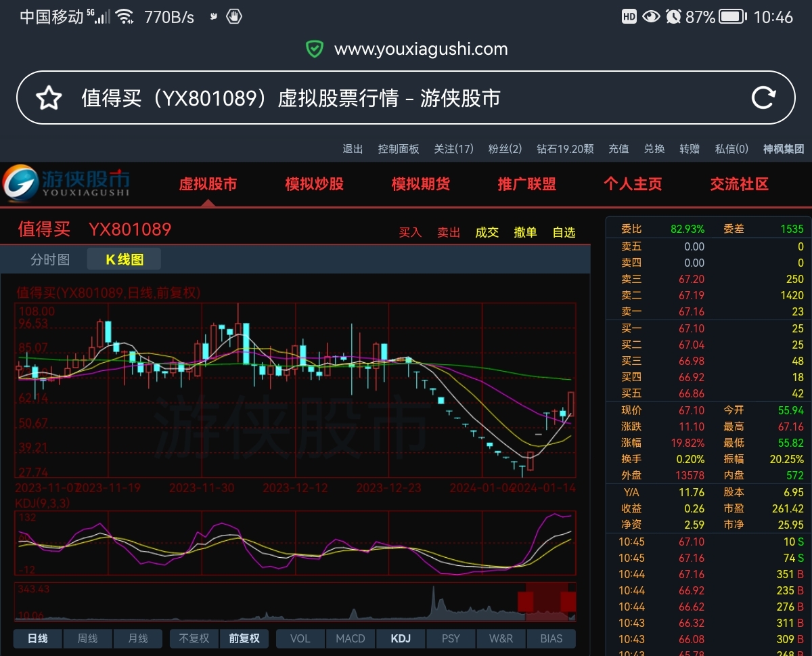Click the 卖三 price 67.20
812x656 pixels.
(x=692, y=279)
